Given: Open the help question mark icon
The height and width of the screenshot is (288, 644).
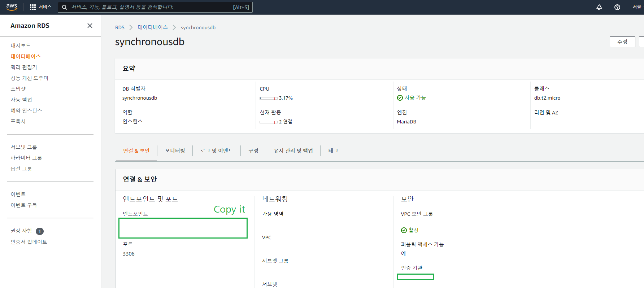Looking at the screenshot, I should tap(617, 7).
